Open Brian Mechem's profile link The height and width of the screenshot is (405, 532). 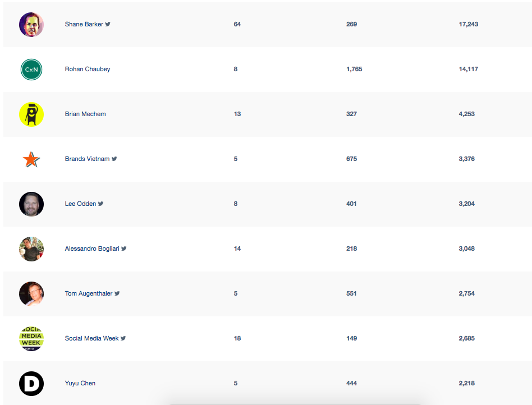click(85, 114)
